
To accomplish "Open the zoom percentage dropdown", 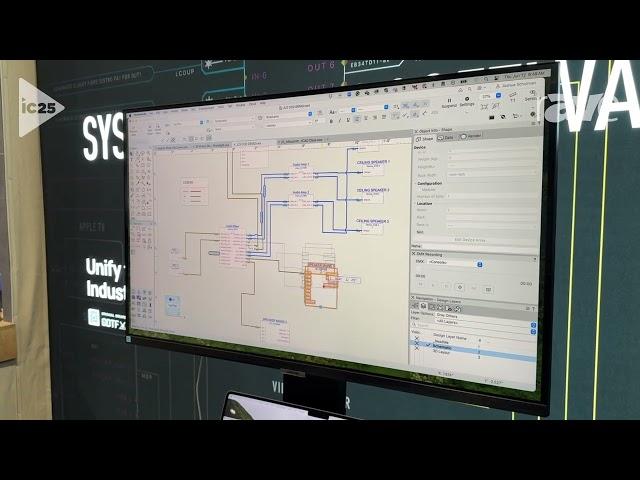I will (x=498, y=95).
